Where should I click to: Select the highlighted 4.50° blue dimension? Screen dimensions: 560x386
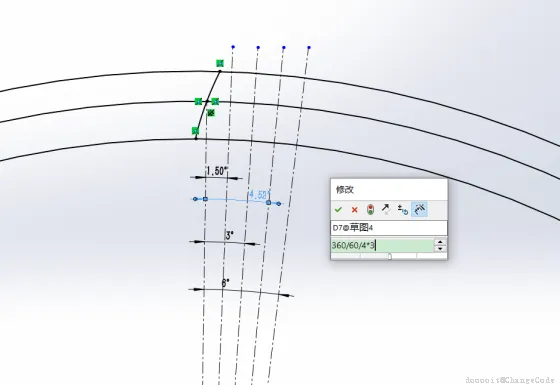(259, 195)
